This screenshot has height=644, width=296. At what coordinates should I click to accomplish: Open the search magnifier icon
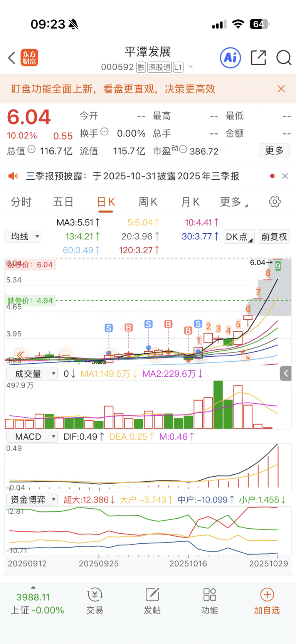click(284, 58)
